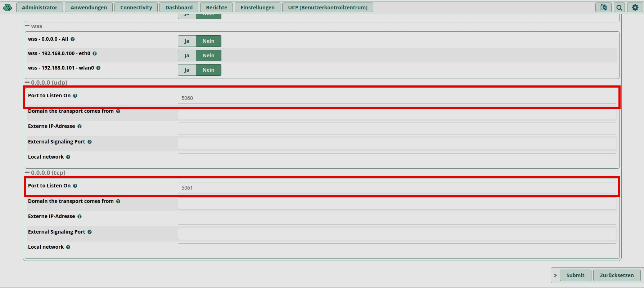Click the Submit button

coord(575,275)
